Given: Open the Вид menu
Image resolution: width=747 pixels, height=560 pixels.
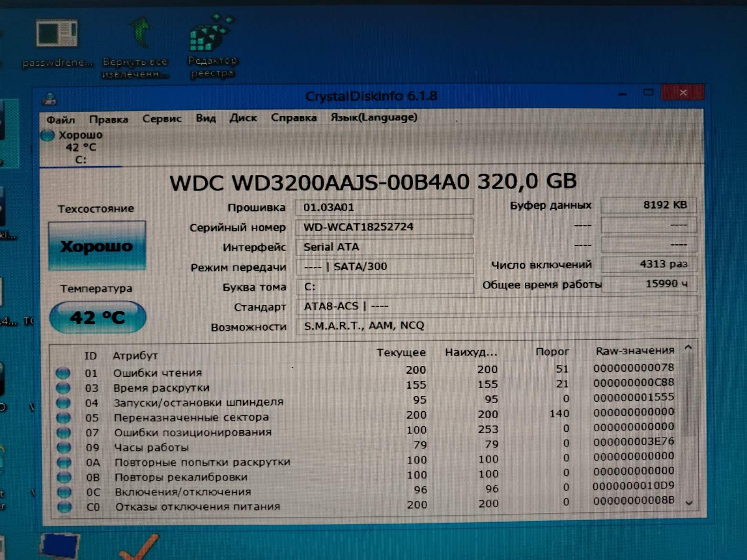Looking at the screenshot, I should 206,118.
